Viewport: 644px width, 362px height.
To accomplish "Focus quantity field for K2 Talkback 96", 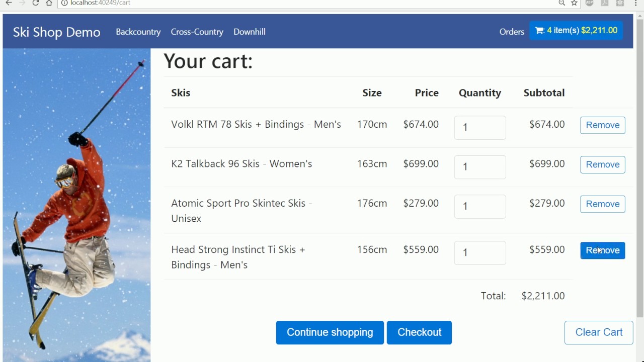I will coord(480,167).
